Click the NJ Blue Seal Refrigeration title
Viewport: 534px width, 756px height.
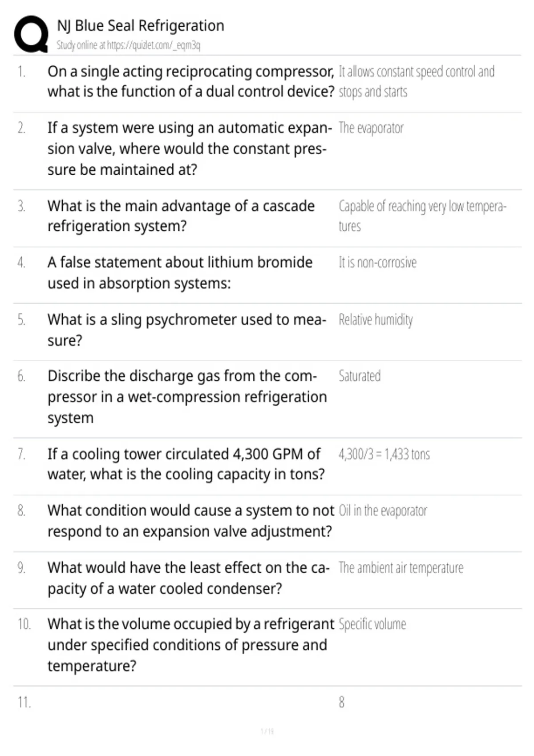point(141,26)
